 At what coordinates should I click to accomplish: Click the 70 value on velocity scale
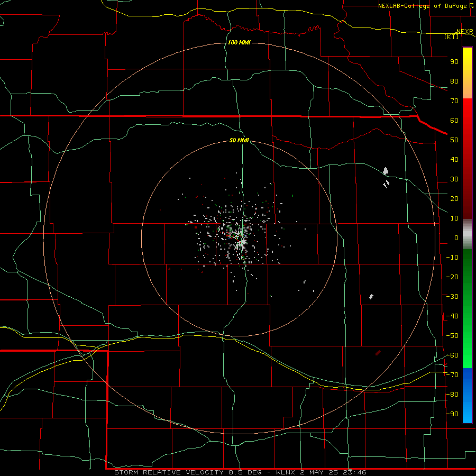[x=454, y=101]
